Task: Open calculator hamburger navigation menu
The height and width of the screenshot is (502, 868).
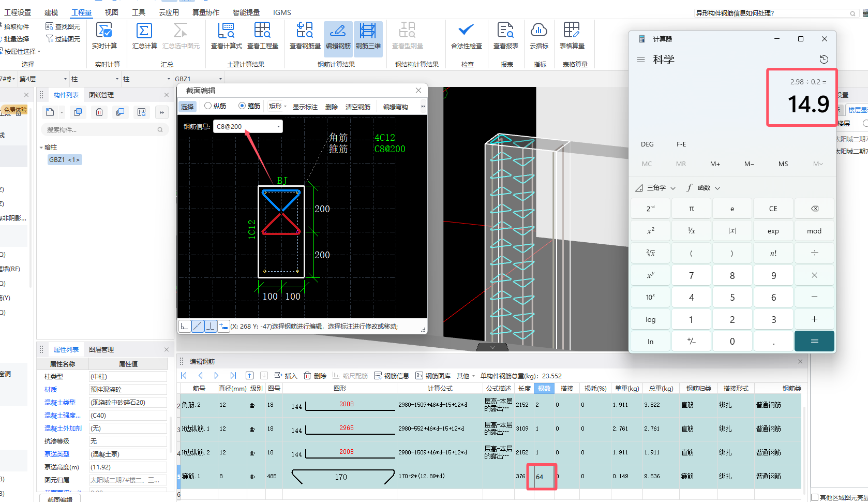Action: coord(641,60)
